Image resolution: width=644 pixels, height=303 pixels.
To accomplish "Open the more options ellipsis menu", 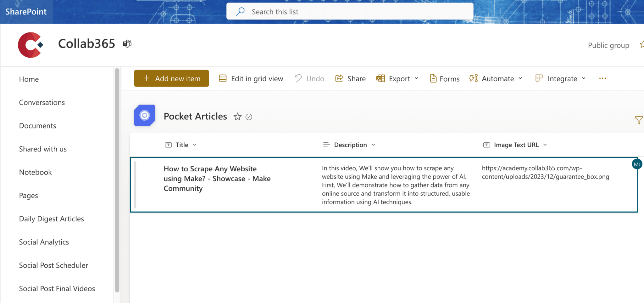I will tap(602, 78).
